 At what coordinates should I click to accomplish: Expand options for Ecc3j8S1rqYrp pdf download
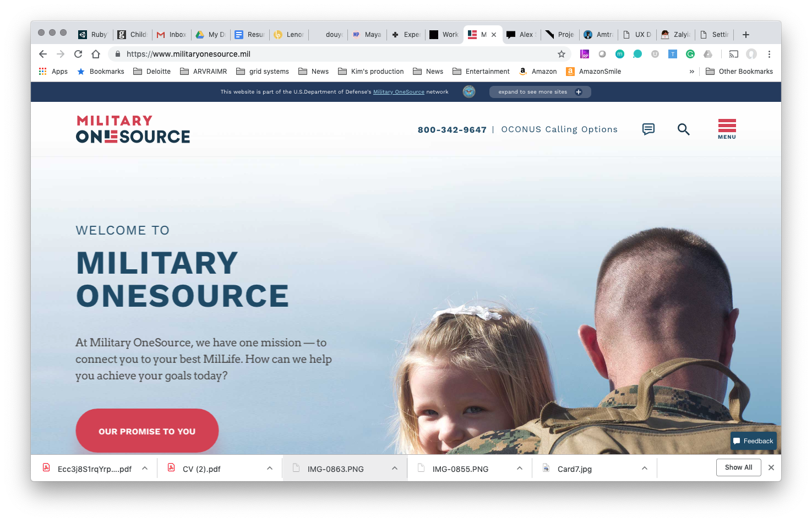click(x=145, y=469)
